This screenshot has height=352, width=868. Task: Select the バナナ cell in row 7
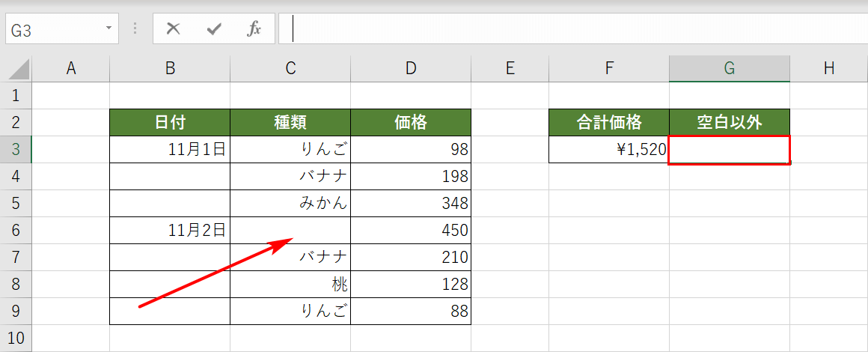(290, 257)
